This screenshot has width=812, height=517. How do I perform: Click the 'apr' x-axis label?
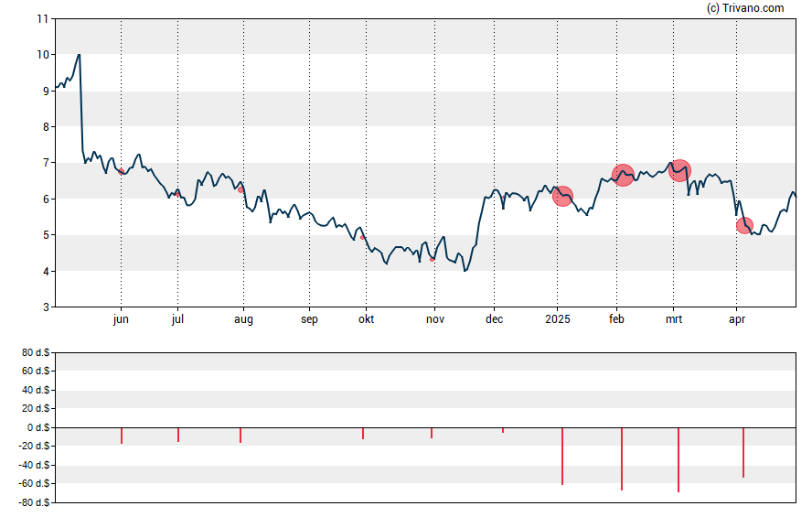pyautogui.click(x=737, y=319)
